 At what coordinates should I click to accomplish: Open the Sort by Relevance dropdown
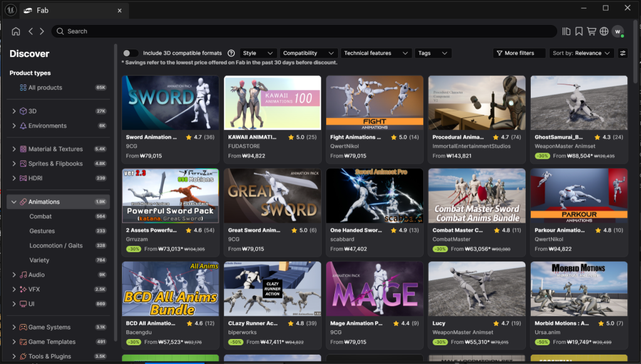[582, 53]
